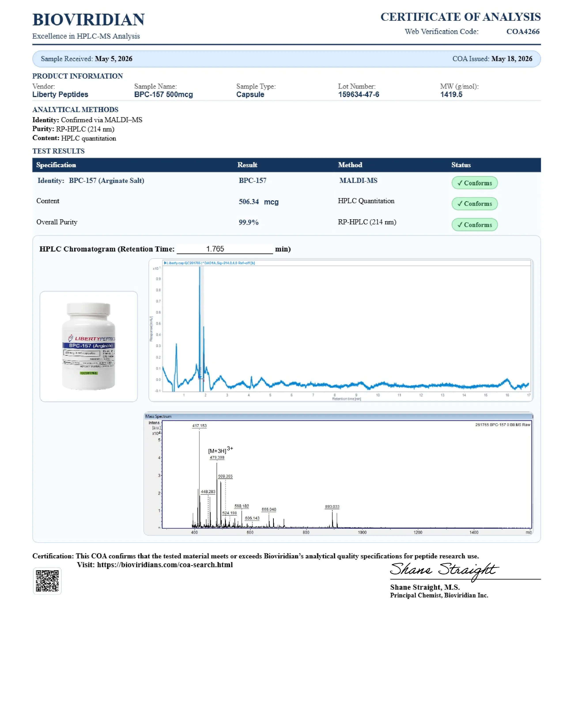The width and height of the screenshot is (563, 728).
Task: Click the 417.153 peak label
Action: tap(199, 426)
